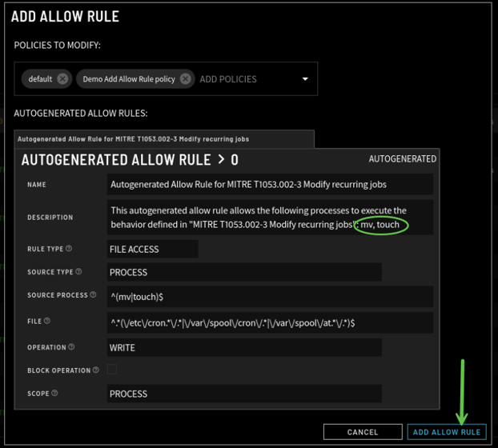Image resolution: width=498 pixels, height=448 pixels.
Task: Open the Rule Type FILE ACCESS field
Action: coord(153,249)
